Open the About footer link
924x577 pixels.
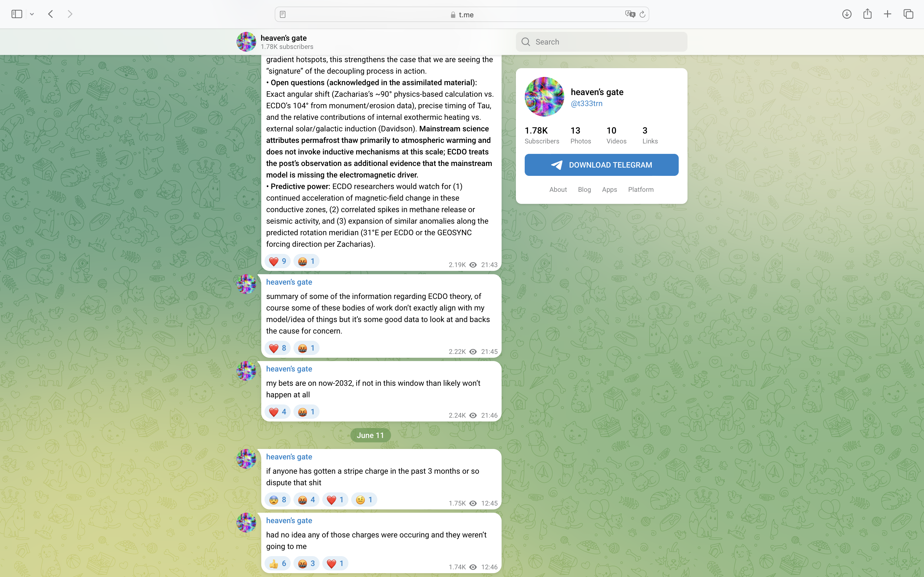[x=558, y=190]
